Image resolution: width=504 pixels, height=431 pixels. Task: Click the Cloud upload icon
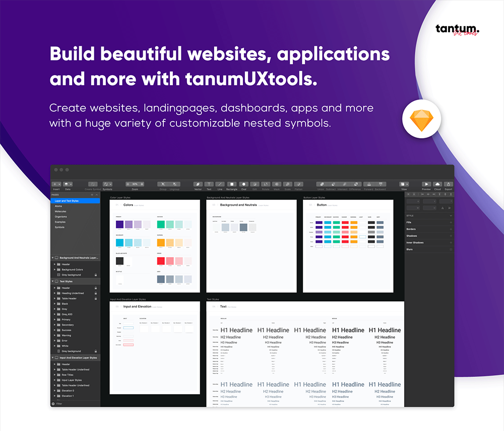coord(437,184)
